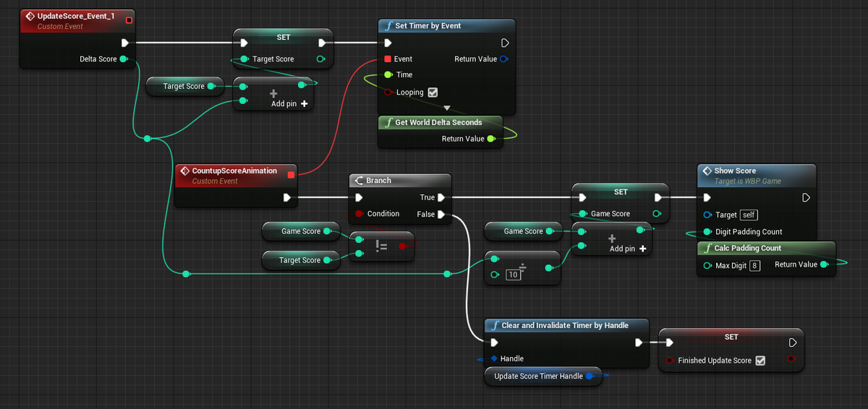Viewport: 868px width, 409px height.
Task: Click the red Event input pin
Action: pyautogui.click(x=388, y=59)
